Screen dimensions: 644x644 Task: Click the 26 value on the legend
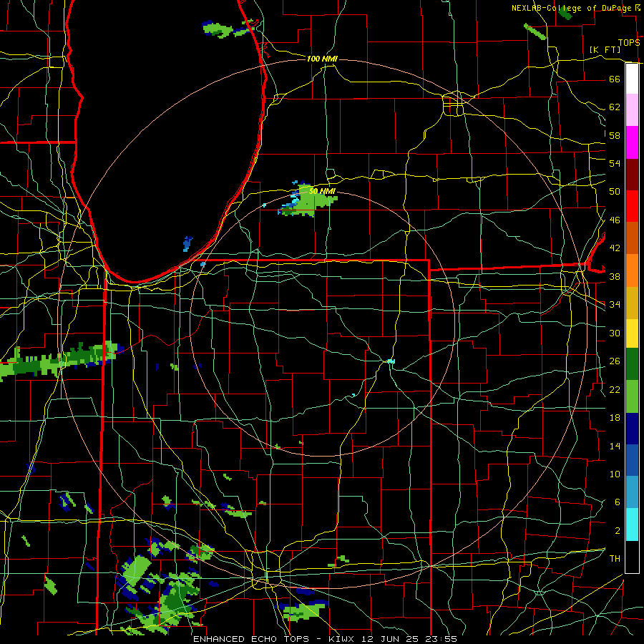click(615, 361)
